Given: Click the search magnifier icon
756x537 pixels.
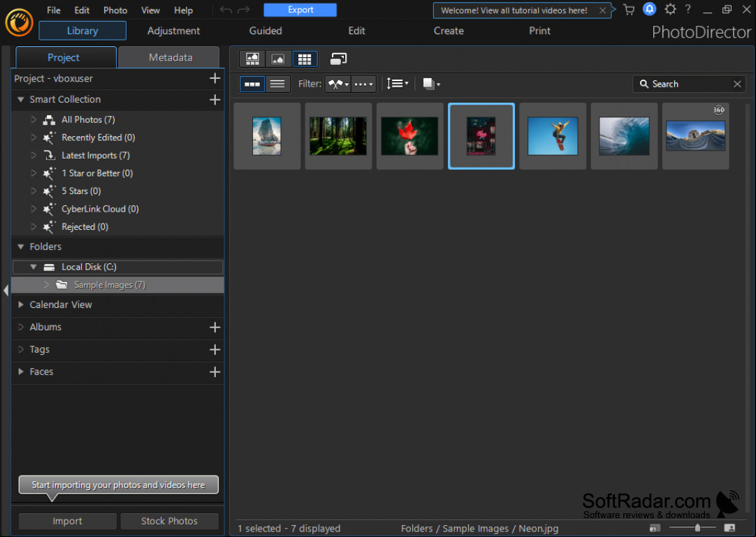Looking at the screenshot, I should pos(644,84).
